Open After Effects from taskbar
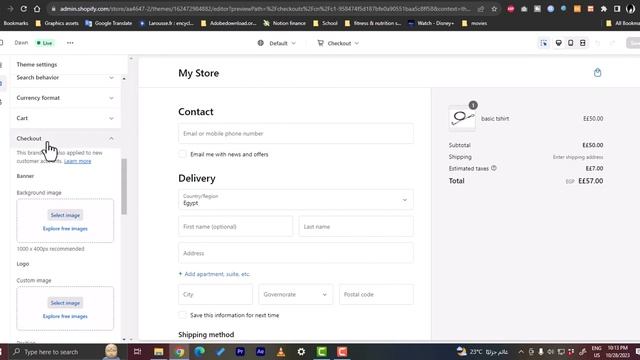Viewport: 640px width, 360px height. click(x=260, y=351)
